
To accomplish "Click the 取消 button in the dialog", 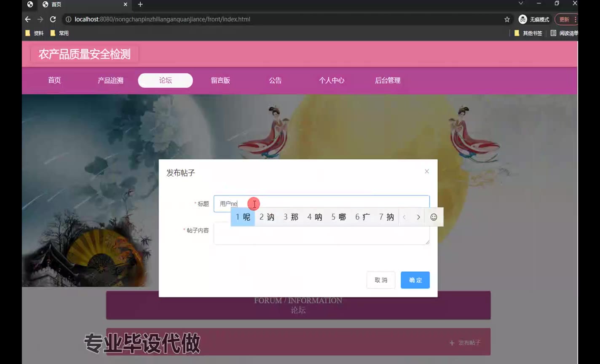I will [x=381, y=280].
